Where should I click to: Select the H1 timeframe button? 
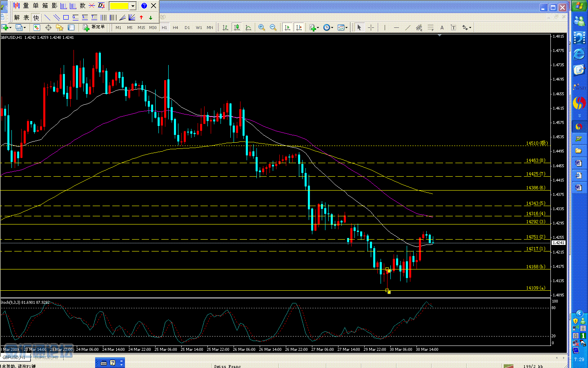pyautogui.click(x=164, y=28)
